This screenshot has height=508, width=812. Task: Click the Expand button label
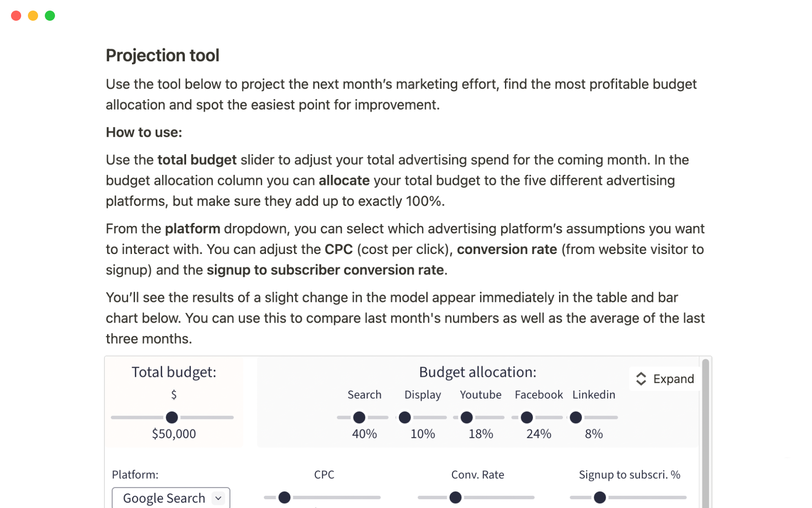[x=673, y=378]
